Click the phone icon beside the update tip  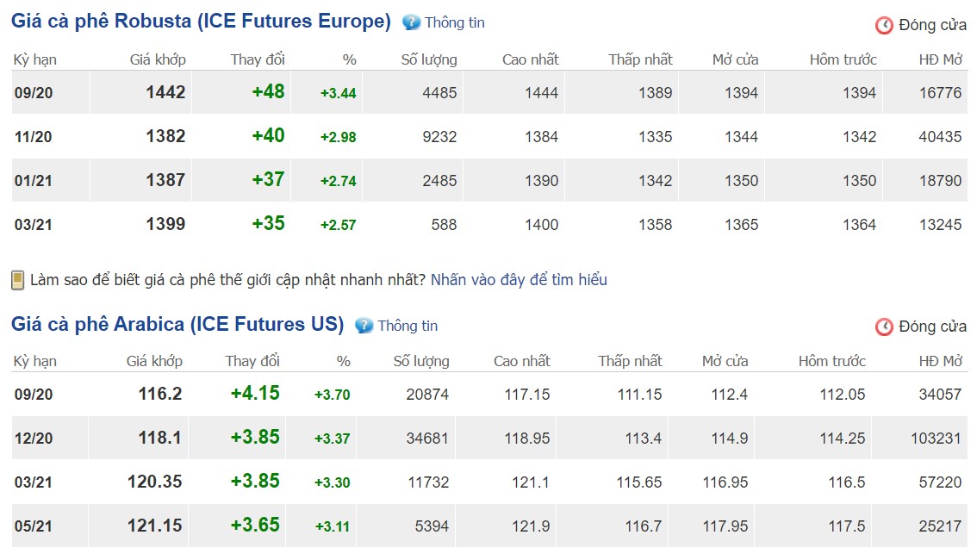(x=17, y=280)
